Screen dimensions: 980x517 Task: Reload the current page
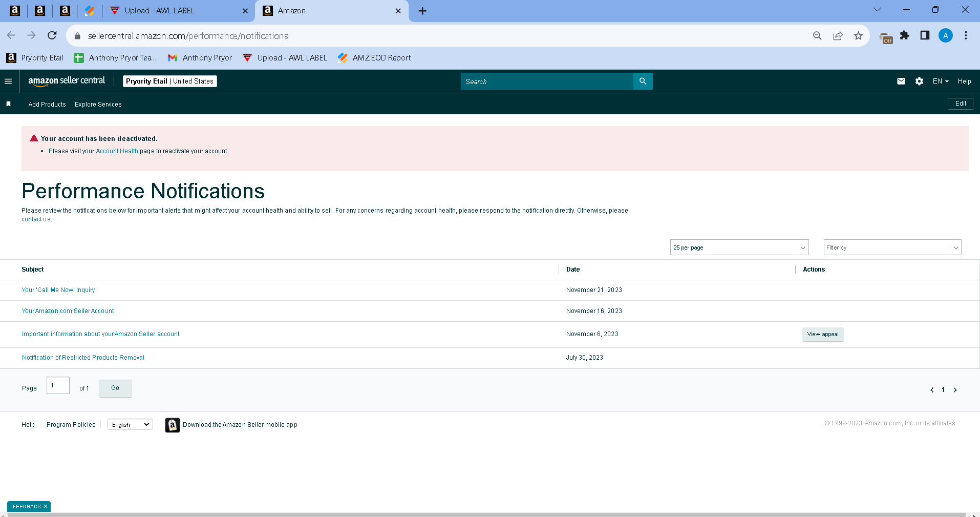coord(52,35)
